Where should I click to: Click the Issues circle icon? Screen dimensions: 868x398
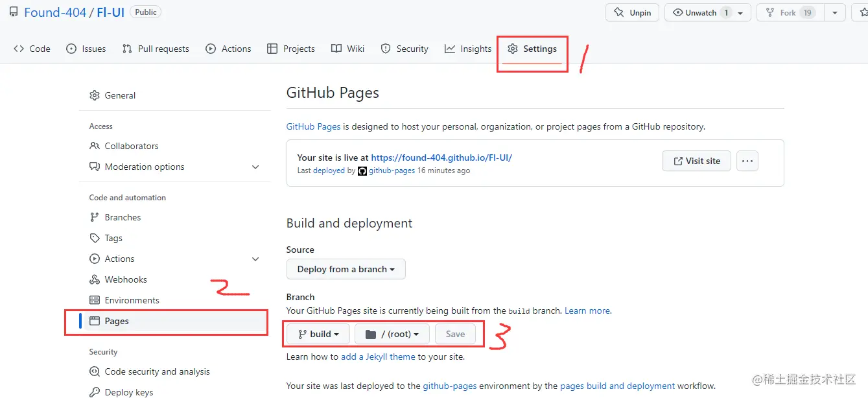pos(71,49)
